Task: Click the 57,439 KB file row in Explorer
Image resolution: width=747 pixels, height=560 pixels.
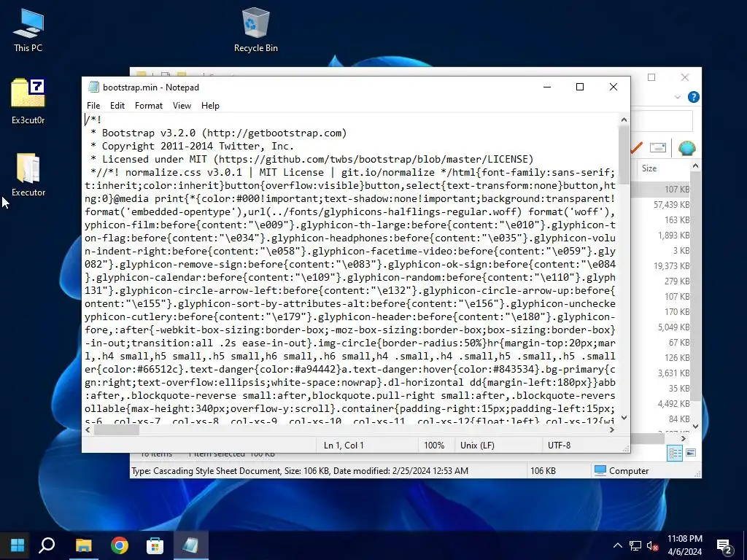Action: (x=671, y=205)
